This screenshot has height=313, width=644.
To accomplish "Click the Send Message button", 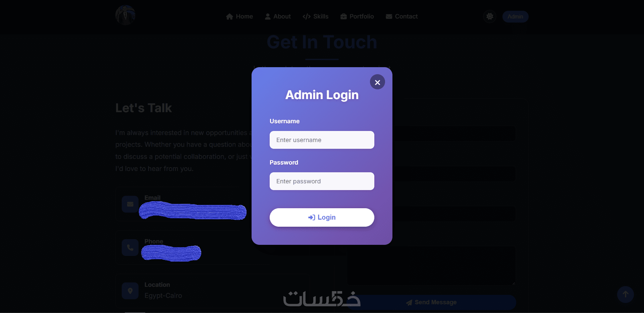I will 431,302.
